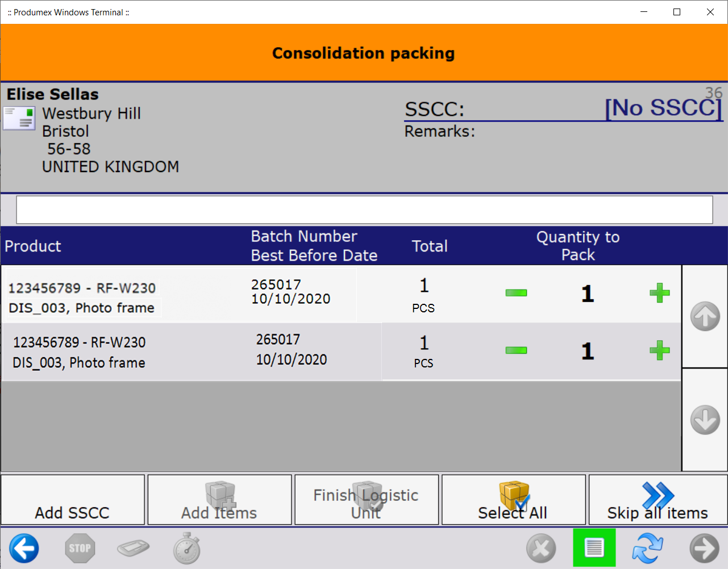Click the stopwatch timer icon
The height and width of the screenshot is (569, 728).
(187, 549)
